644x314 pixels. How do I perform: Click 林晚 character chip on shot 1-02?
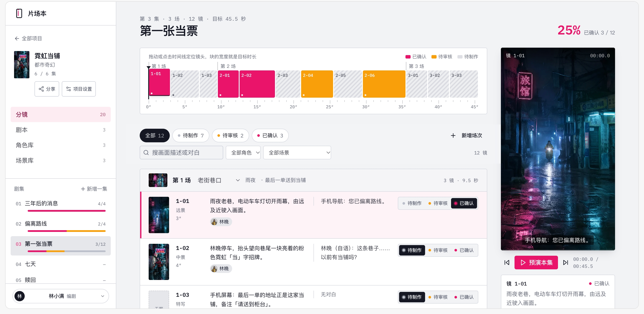[221, 269]
